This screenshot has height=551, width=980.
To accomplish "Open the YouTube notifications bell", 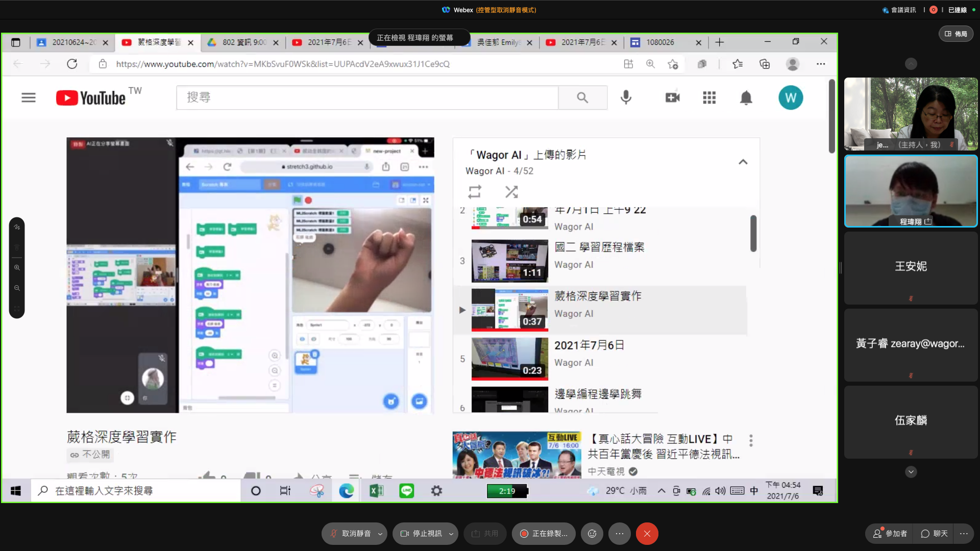I will coord(746,97).
